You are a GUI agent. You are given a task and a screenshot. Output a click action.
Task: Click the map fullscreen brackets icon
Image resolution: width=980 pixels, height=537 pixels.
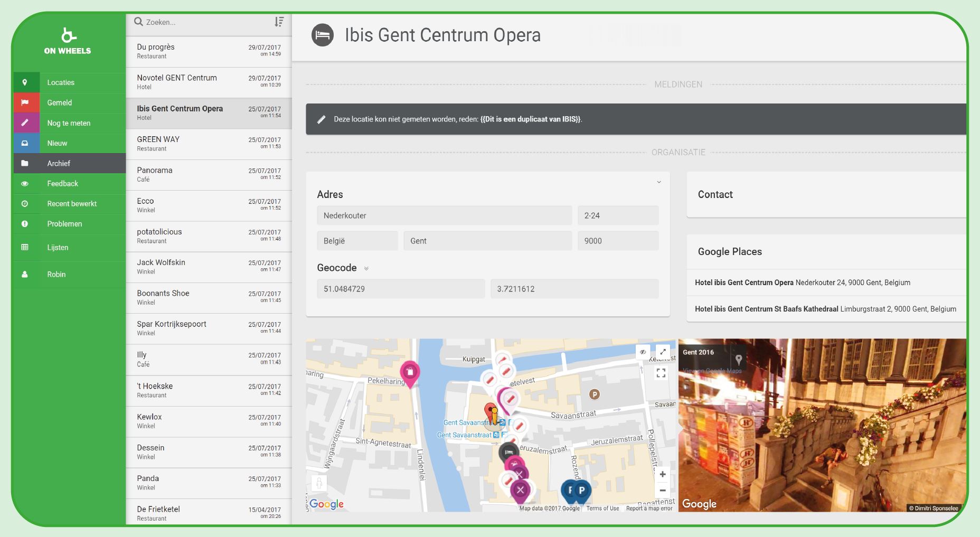[661, 373]
